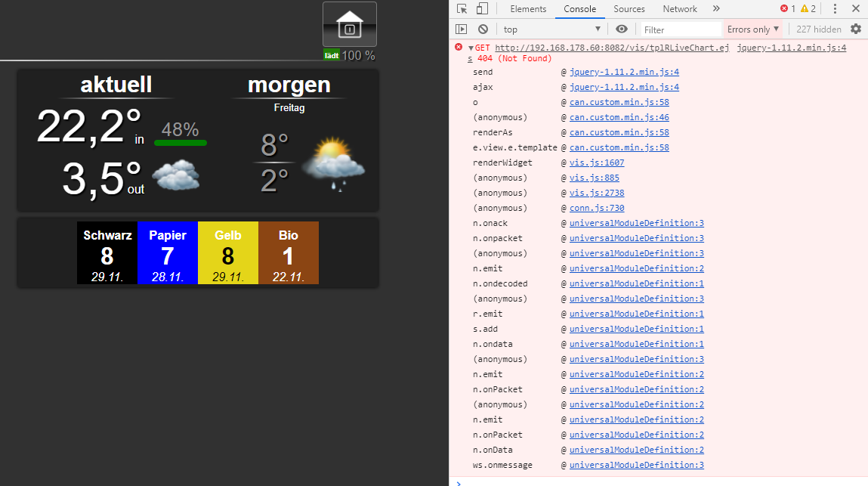
Task: Click the 404 (Not Found) error text
Action: 514,58
